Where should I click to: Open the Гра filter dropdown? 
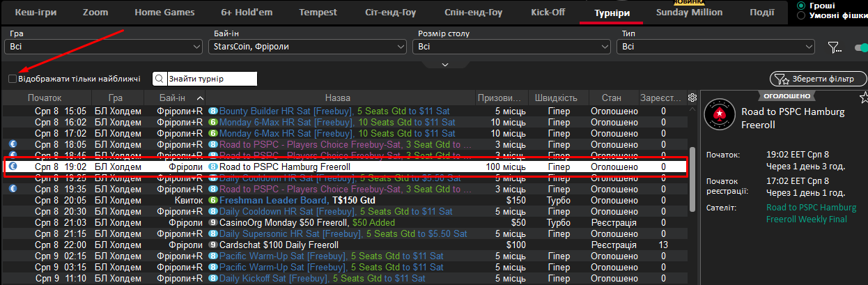point(103,47)
